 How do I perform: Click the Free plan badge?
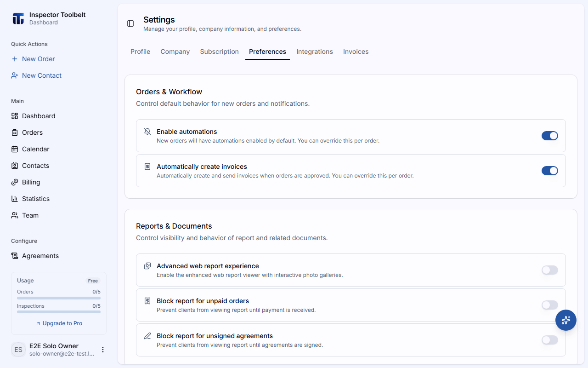tap(93, 281)
